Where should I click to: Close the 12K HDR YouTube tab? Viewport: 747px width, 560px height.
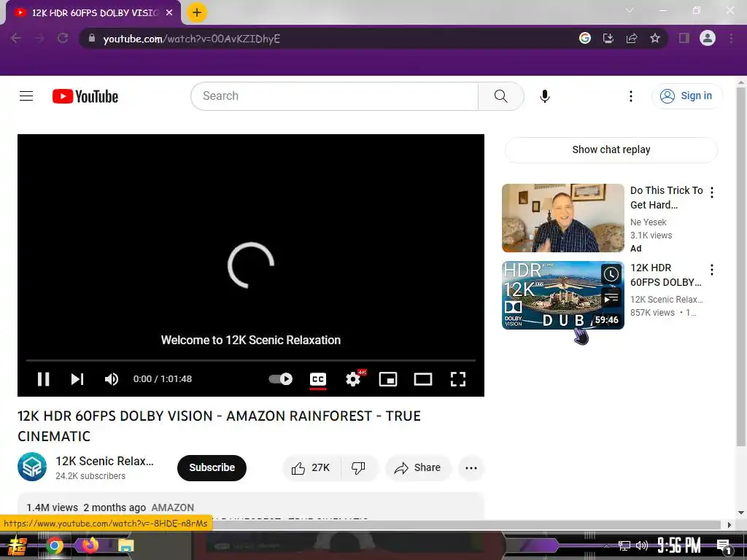(x=169, y=13)
